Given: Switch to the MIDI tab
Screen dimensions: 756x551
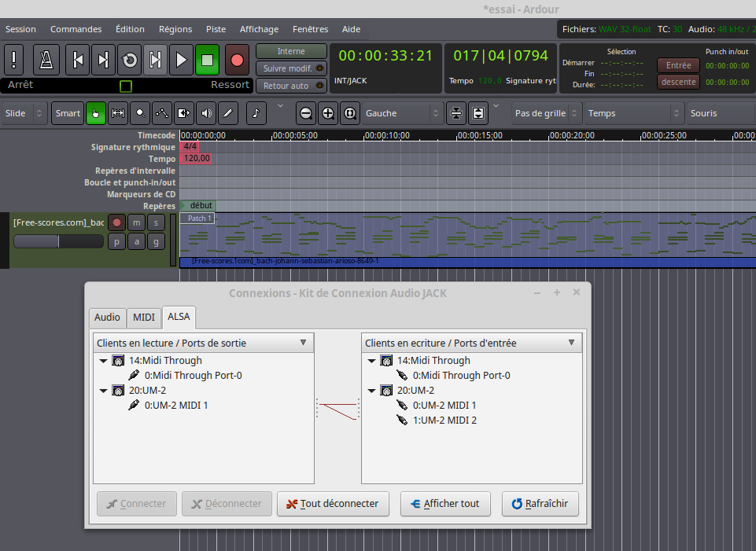Looking at the screenshot, I should pyautogui.click(x=144, y=318).
